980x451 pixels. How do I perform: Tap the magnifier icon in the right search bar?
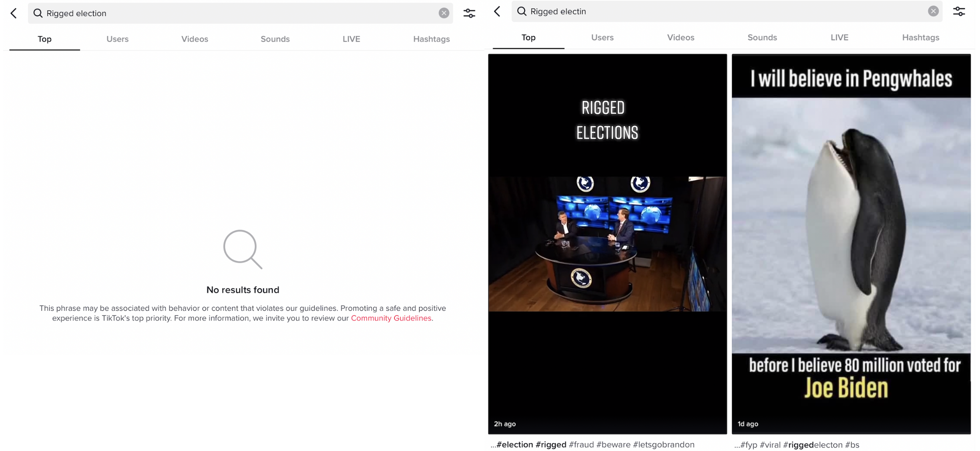522,11
